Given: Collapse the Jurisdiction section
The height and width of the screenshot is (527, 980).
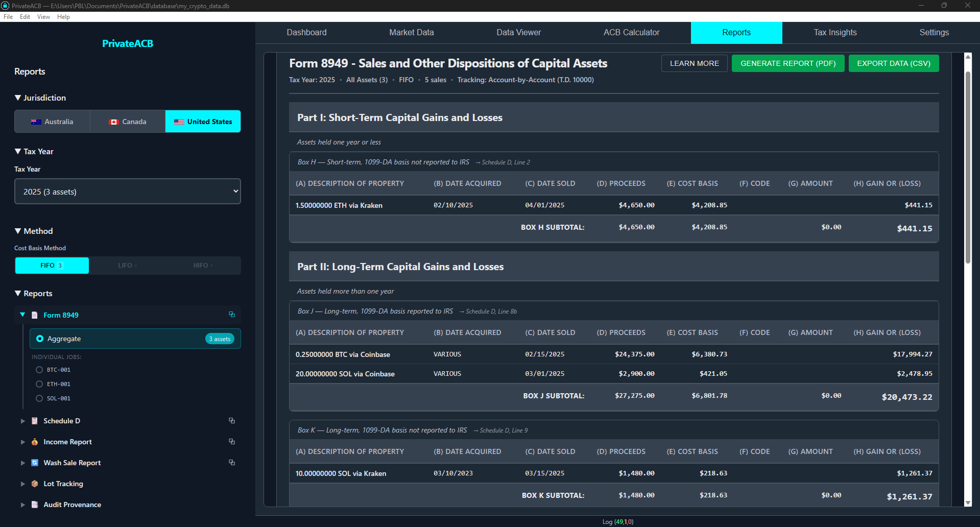Looking at the screenshot, I should point(18,98).
